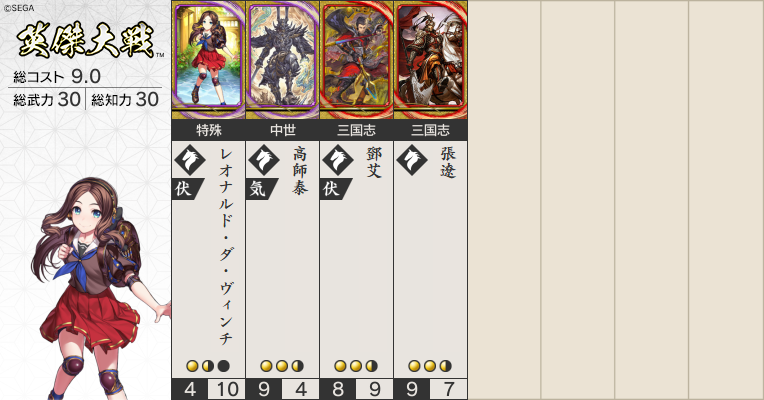
Task: Select the 張遼 horseman card image
Action: tap(431, 60)
